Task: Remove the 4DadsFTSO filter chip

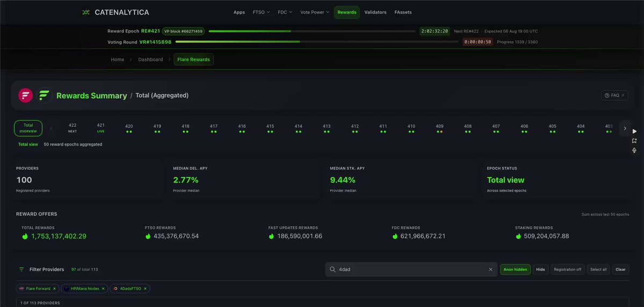Action: tap(145, 289)
